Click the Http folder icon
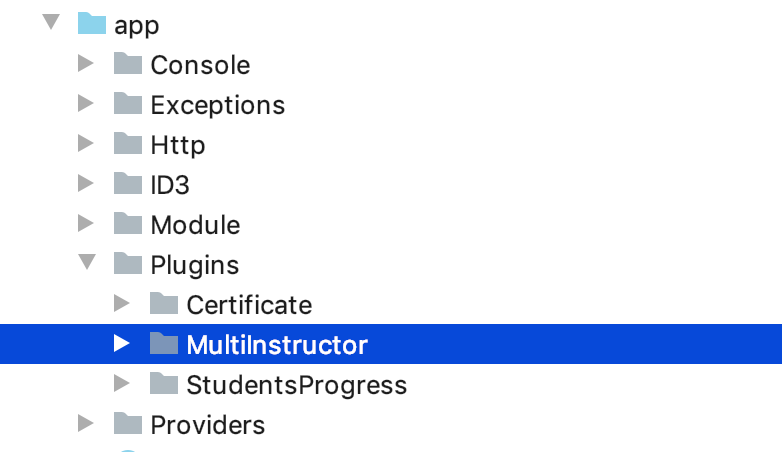This screenshot has height=452, width=782. pyautogui.click(x=128, y=143)
